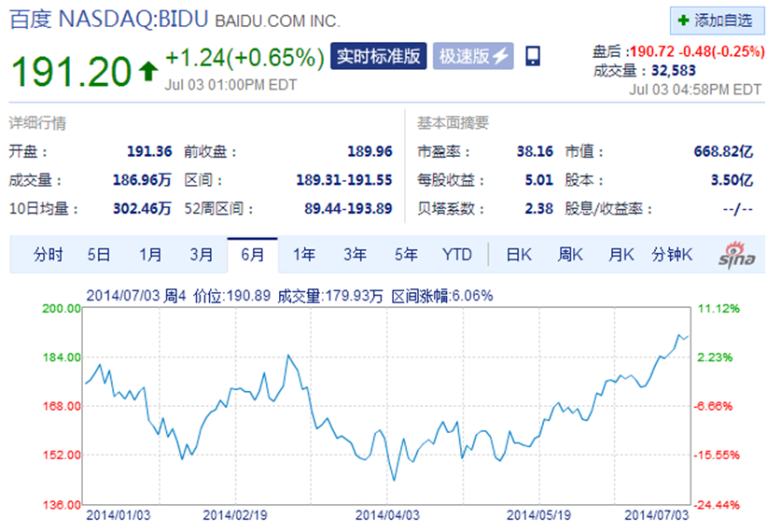Screen dimensions: 767x532
Task: Click the 详细行情 section heading
Action: (x=37, y=123)
